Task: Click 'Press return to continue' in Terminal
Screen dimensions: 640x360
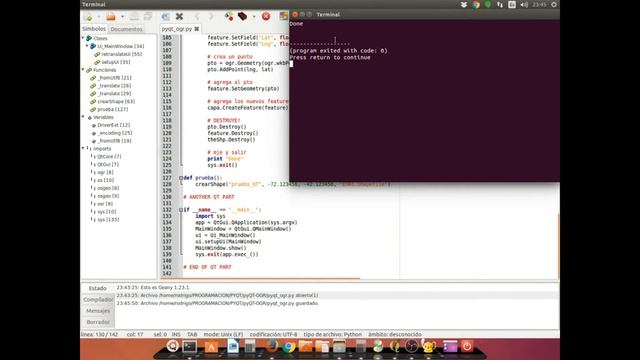Action: tap(330, 58)
